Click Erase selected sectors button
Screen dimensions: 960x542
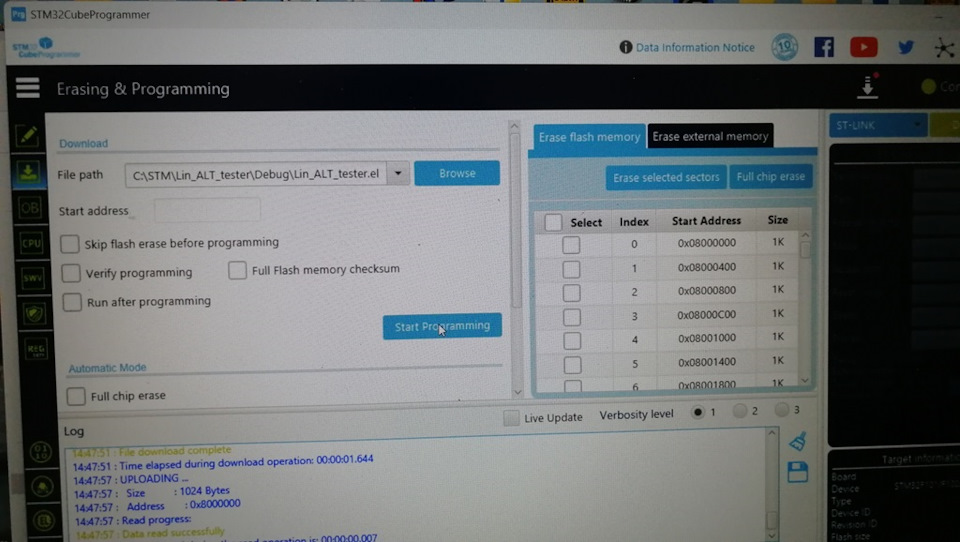tap(666, 178)
